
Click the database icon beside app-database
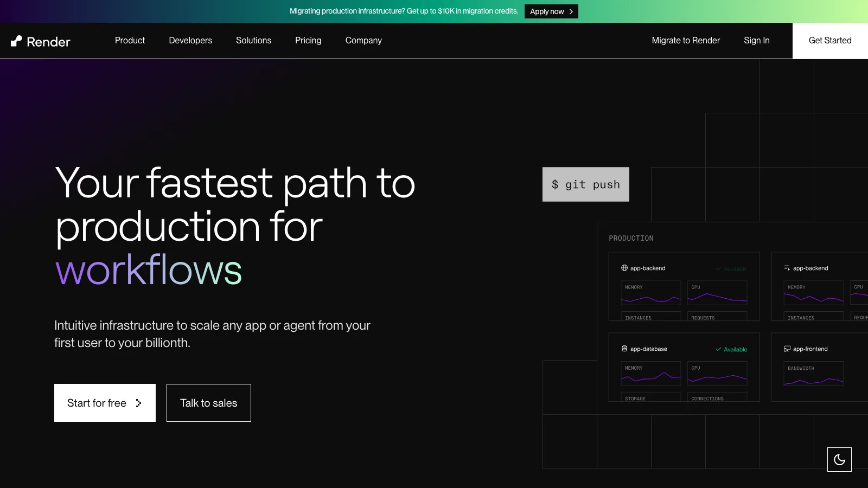coord(624,349)
